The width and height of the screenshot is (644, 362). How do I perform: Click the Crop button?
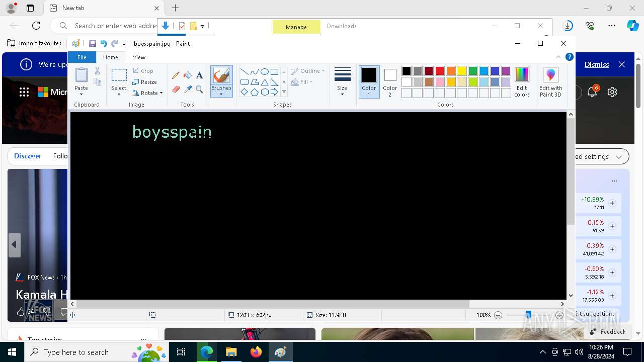coord(143,71)
